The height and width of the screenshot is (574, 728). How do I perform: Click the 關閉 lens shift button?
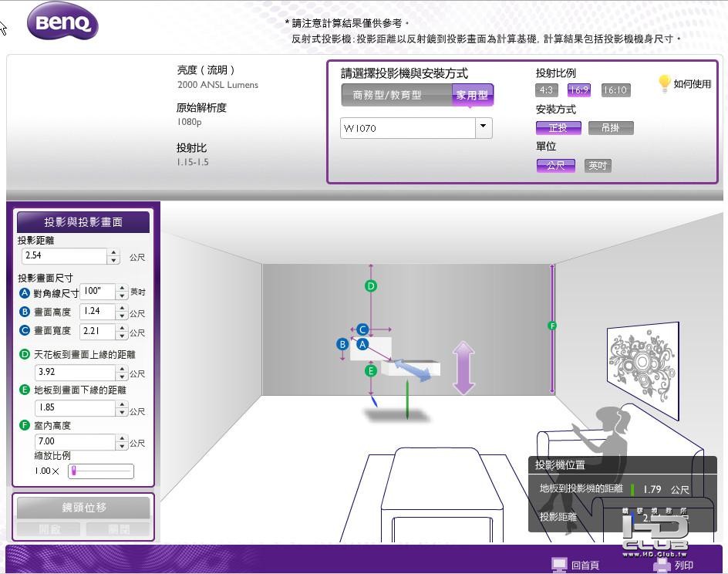click(x=119, y=529)
